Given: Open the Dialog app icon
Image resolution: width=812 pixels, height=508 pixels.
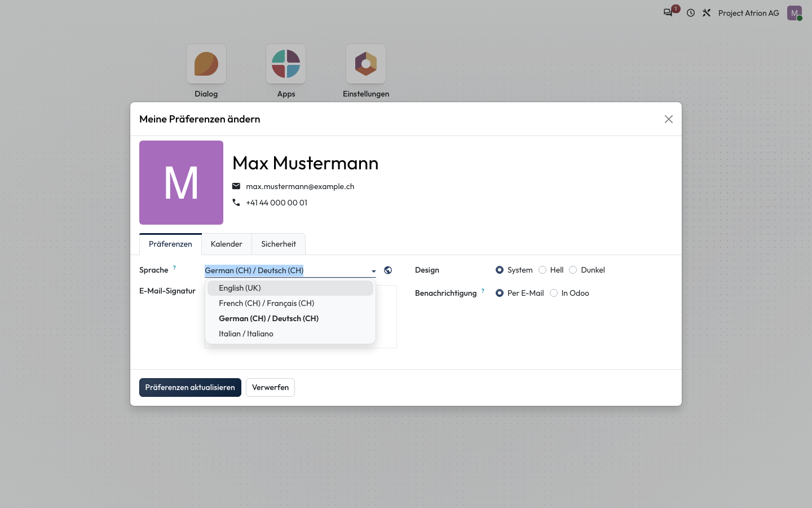Looking at the screenshot, I should point(206,64).
